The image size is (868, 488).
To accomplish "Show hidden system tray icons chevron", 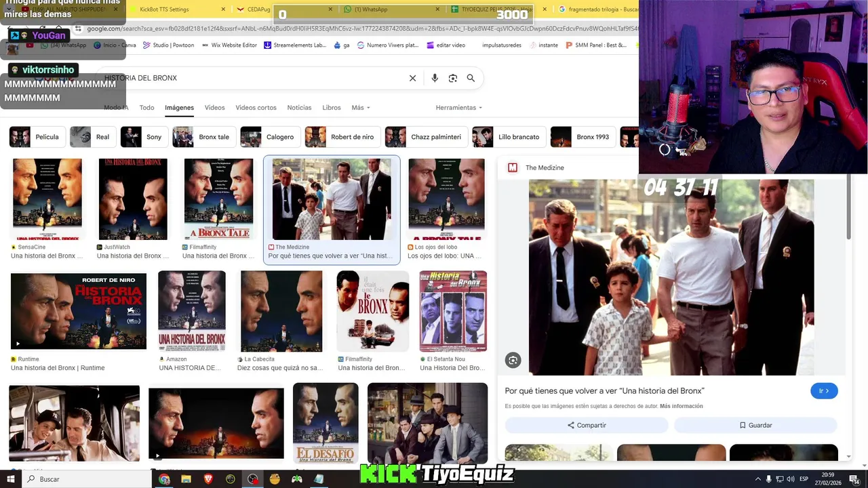I will (x=758, y=479).
